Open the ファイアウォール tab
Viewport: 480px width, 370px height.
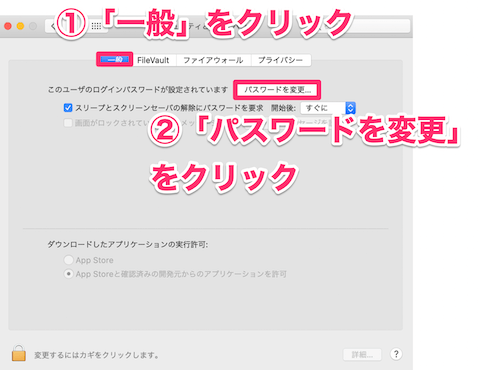click(213, 60)
